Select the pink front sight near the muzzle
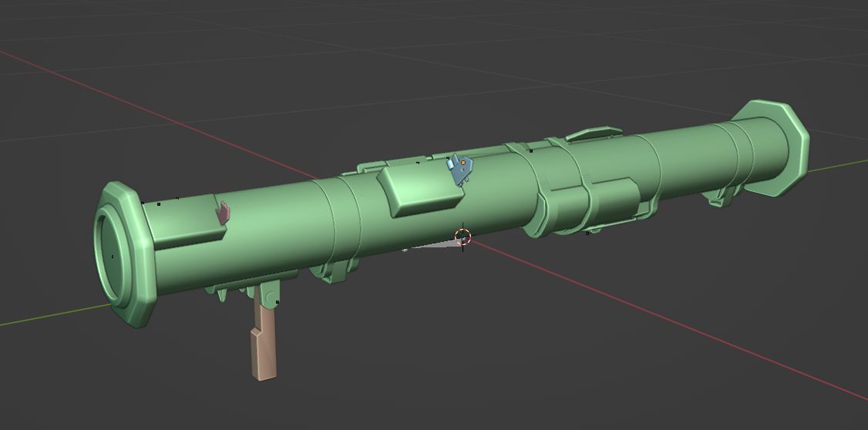The height and width of the screenshot is (430, 868). tap(224, 213)
